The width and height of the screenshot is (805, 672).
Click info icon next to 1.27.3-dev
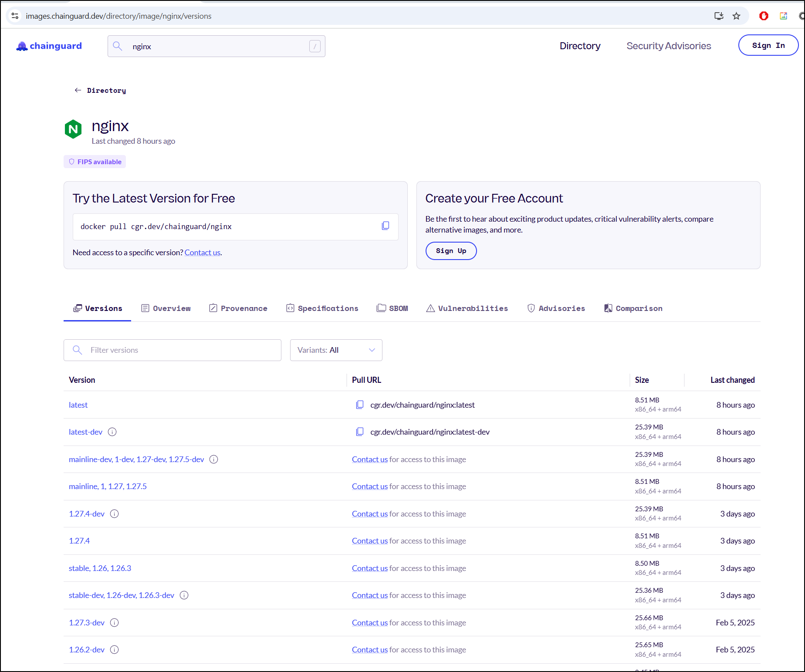(115, 622)
